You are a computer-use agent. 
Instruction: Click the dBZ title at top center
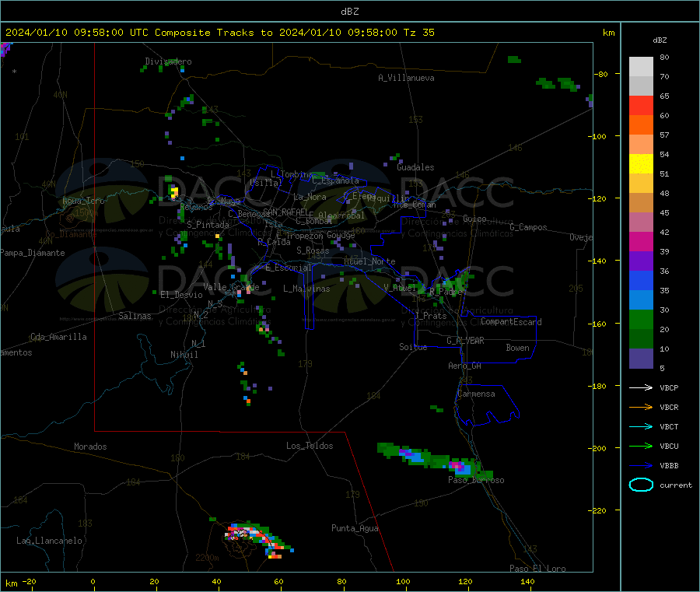click(349, 12)
